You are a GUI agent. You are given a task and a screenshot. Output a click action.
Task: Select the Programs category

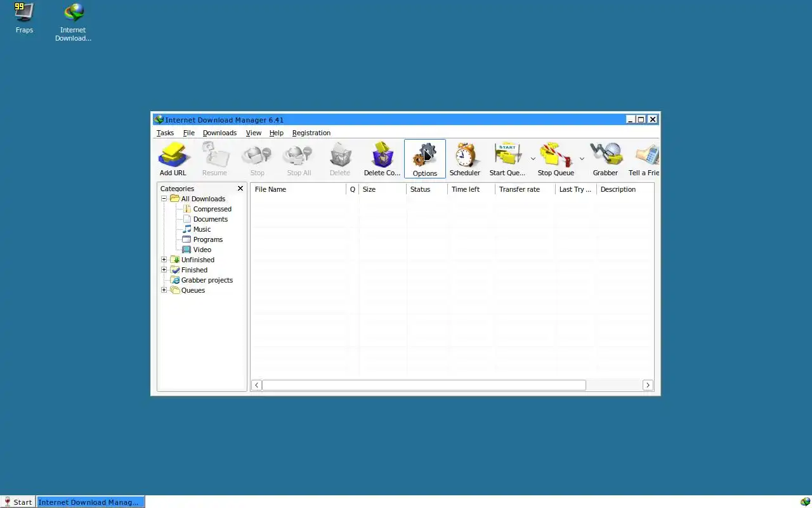202,239
